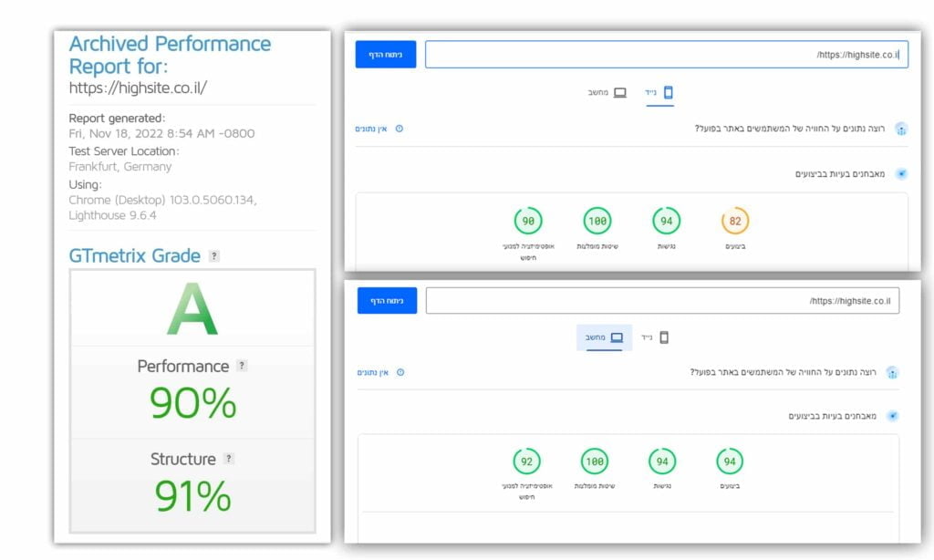Image resolution: width=934 pixels, height=560 pixels.
Task: Select the מחשב desktop tab in the lower panel
Action: [x=604, y=337]
